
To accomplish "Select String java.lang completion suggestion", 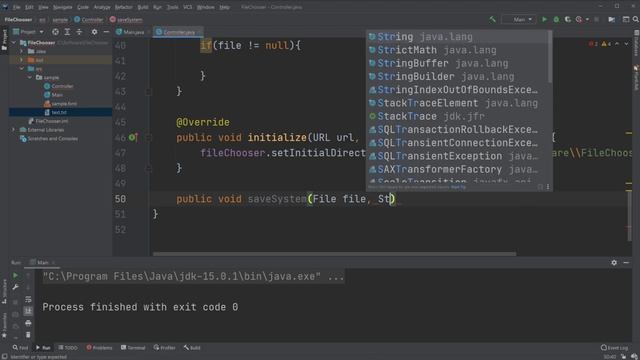I will [x=457, y=37].
